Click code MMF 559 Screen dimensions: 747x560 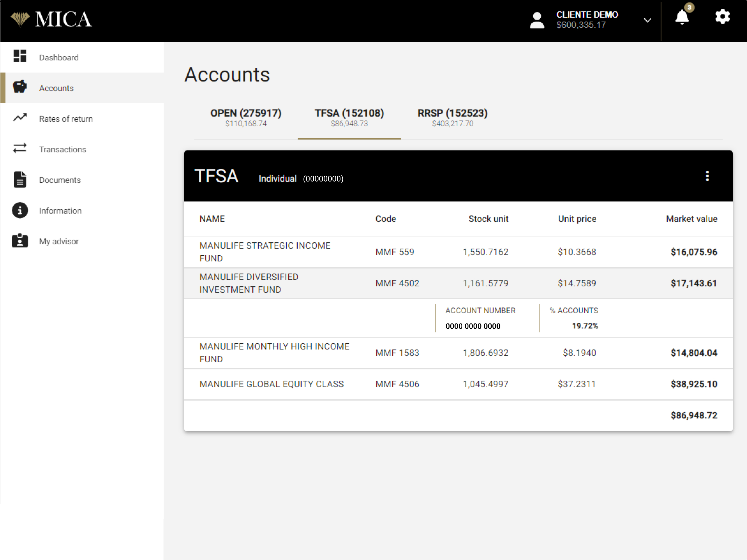point(395,252)
